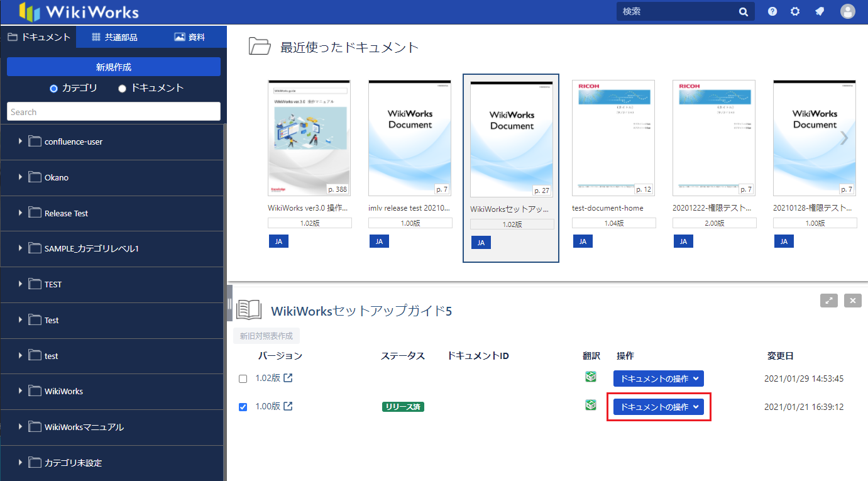Screen dimensions: 868x481
Task: Switch to the 資料 tab
Action: click(189, 37)
